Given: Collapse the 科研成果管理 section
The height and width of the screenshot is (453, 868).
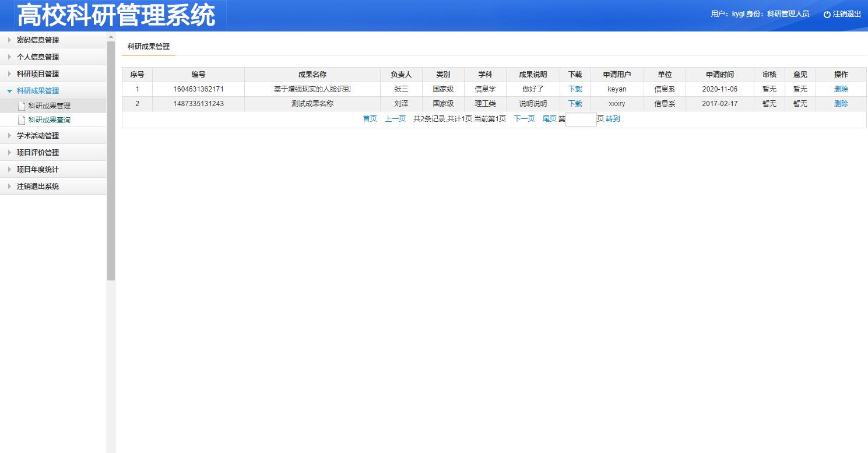Looking at the screenshot, I should coord(38,91).
